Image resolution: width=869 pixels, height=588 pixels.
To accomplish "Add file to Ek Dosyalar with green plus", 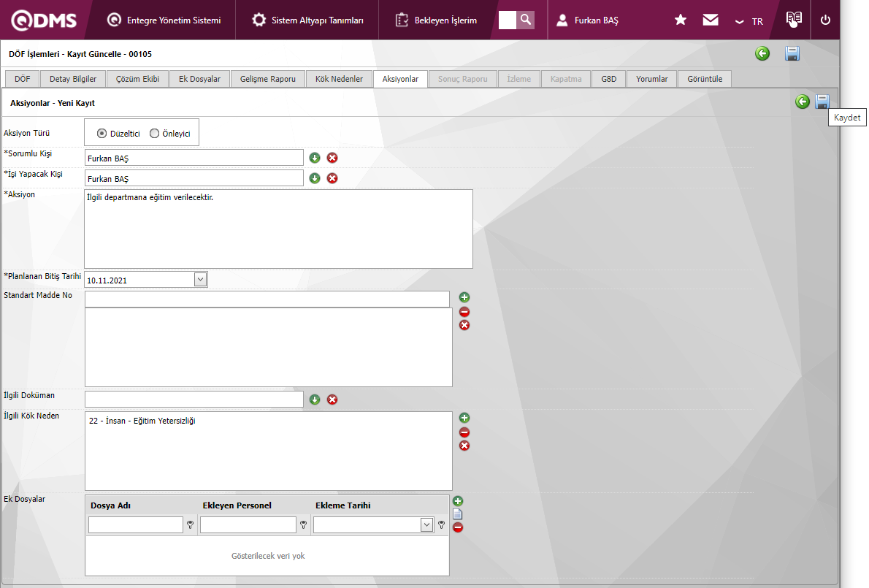I will (458, 501).
